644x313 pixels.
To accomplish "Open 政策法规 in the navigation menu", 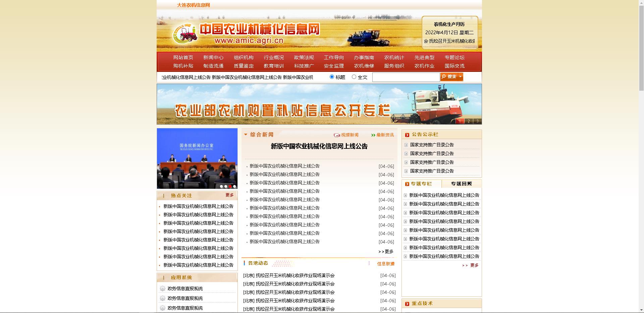I will [304, 57].
